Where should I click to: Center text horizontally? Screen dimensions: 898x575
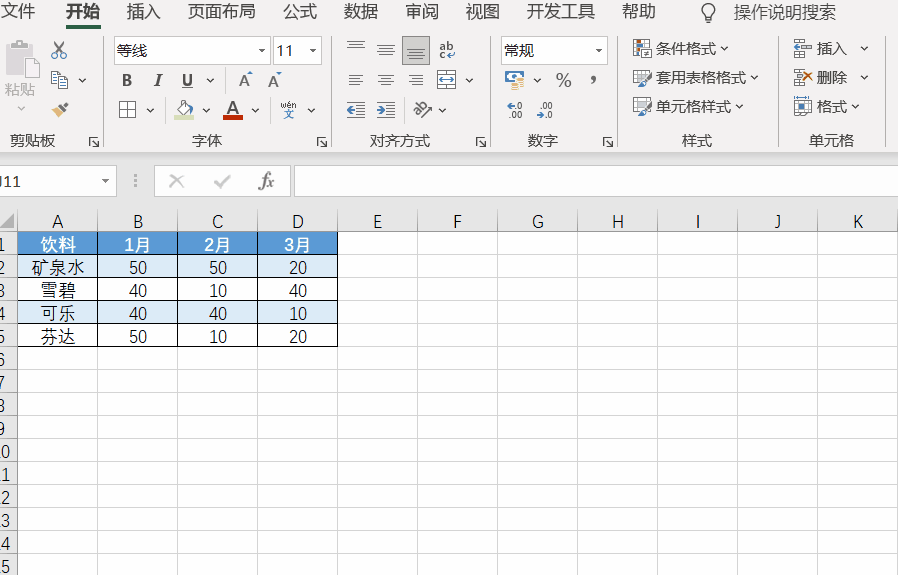pyautogui.click(x=386, y=80)
